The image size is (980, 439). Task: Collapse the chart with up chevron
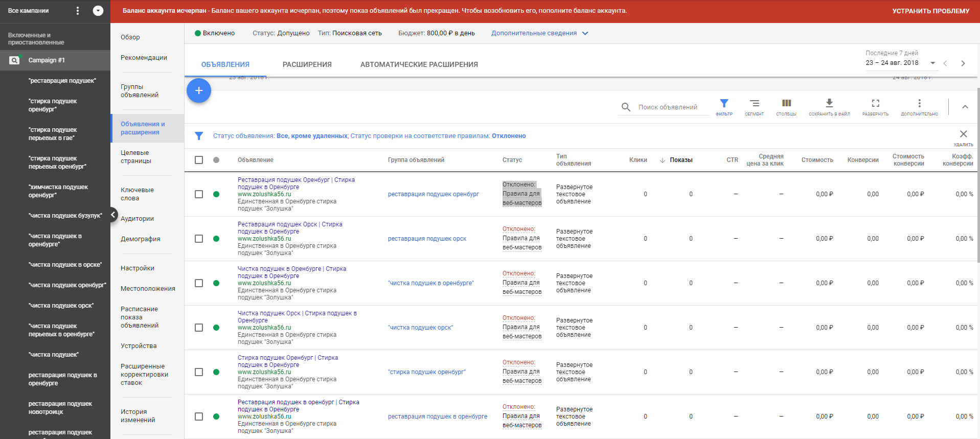(965, 107)
